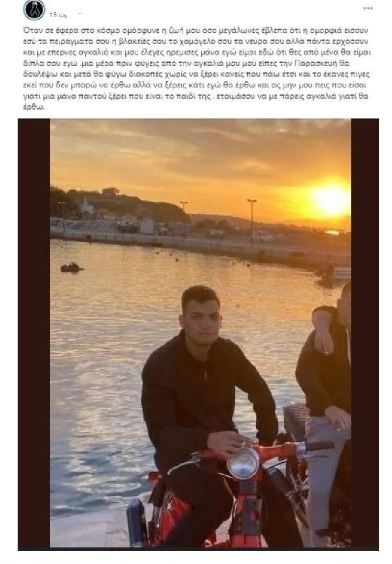Open the post's '15 ώρ.' timestamp link

[58, 15]
